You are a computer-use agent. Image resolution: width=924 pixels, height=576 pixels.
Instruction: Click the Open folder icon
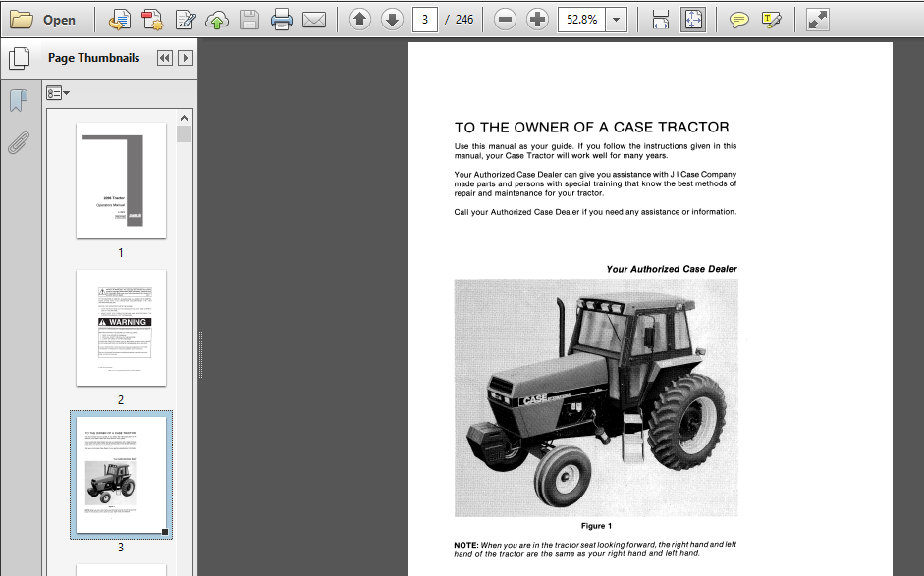click(22, 20)
